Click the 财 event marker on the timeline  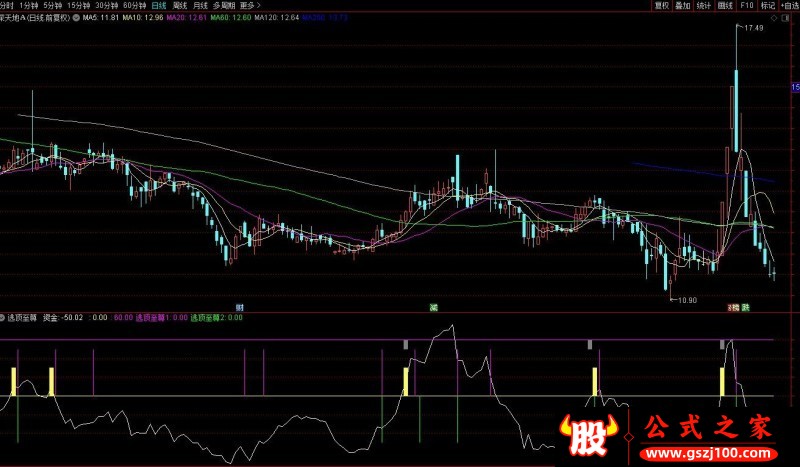click(x=239, y=306)
